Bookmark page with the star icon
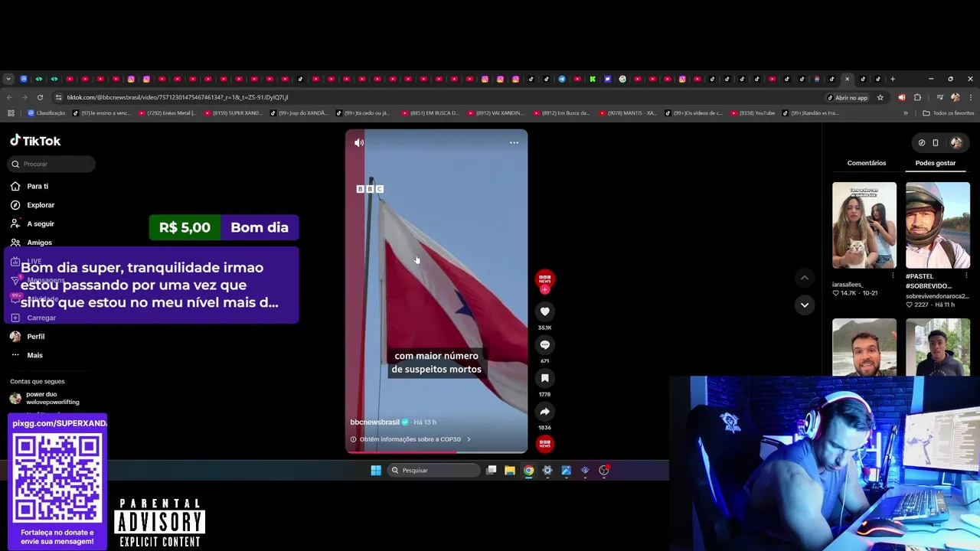The height and width of the screenshot is (551, 980). (880, 97)
